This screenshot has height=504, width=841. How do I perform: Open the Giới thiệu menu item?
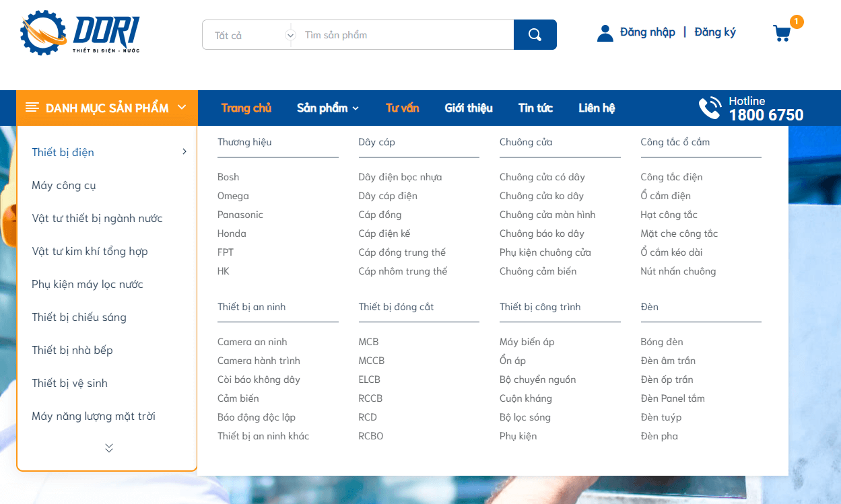[469, 108]
